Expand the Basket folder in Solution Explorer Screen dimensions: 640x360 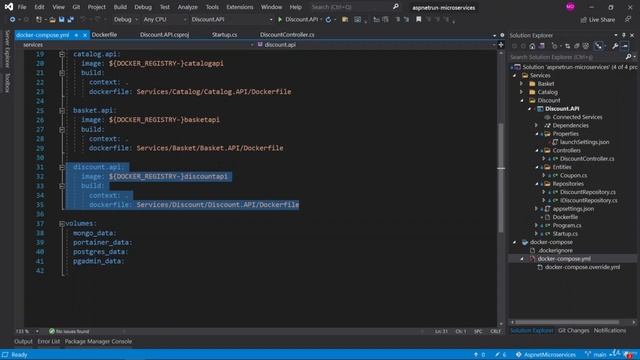coord(521,84)
